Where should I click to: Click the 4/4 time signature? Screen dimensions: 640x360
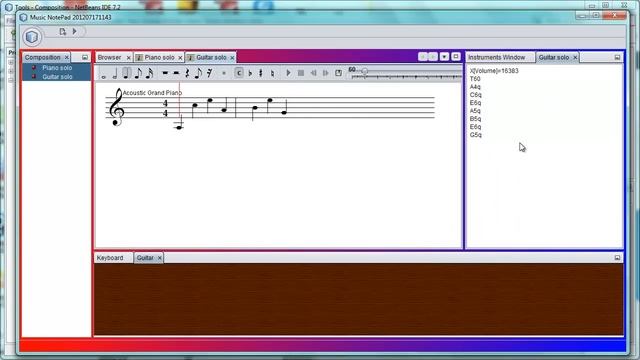tap(165, 108)
